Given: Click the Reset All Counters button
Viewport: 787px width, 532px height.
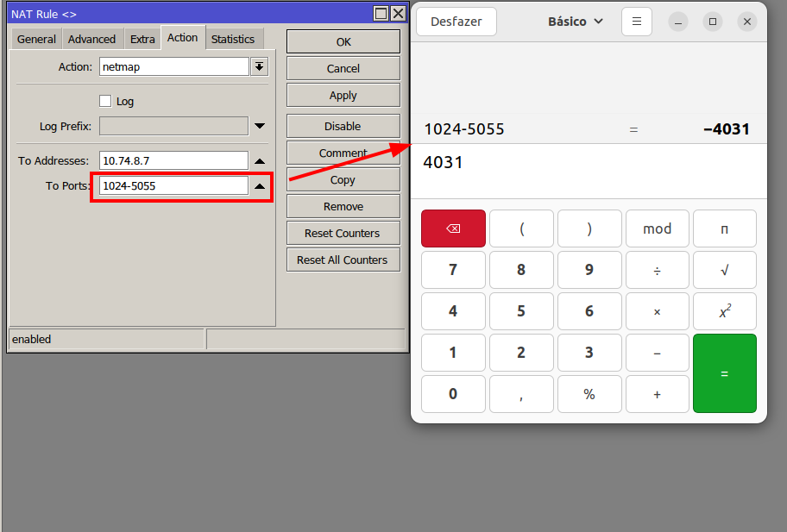Looking at the screenshot, I should [x=343, y=260].
